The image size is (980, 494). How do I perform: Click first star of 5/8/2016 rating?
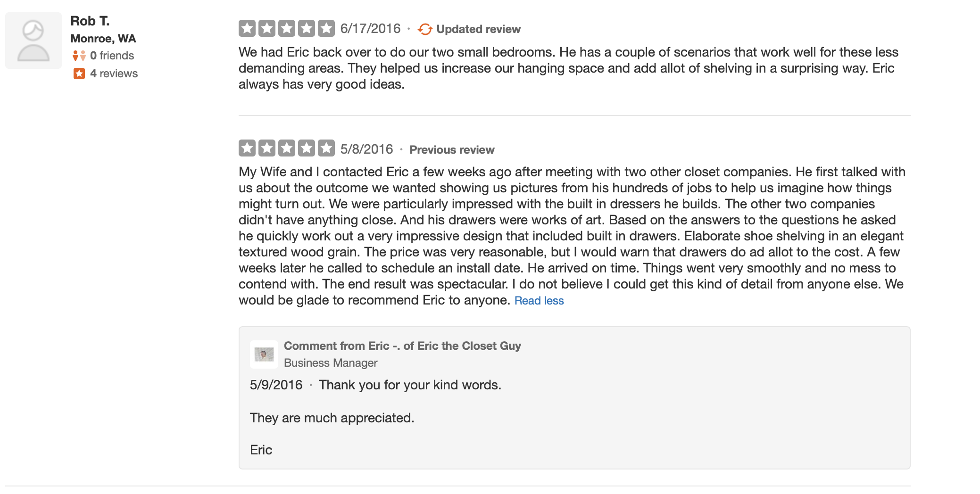click(247, 148)
